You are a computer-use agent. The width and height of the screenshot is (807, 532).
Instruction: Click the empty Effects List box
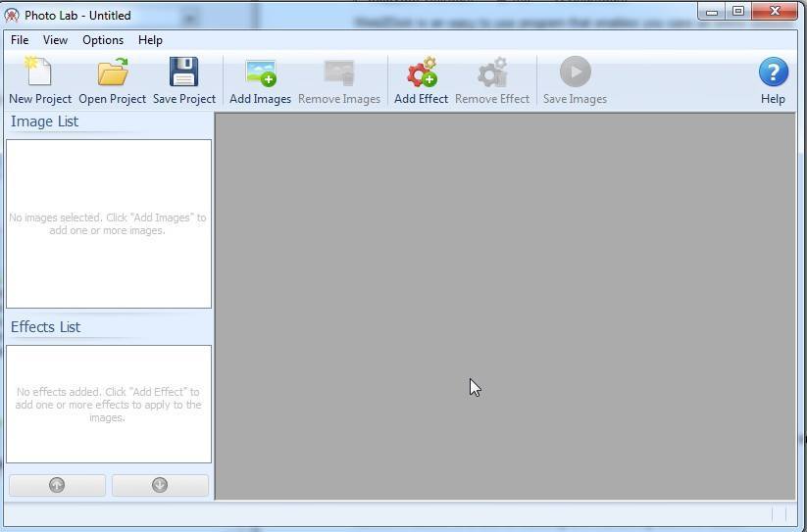109,404
